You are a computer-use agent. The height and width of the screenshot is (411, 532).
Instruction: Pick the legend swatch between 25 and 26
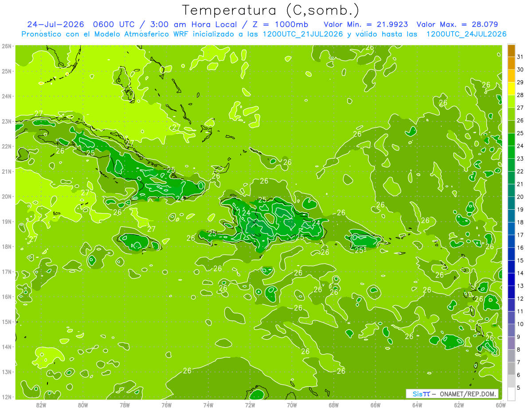(x=511, y=127)
